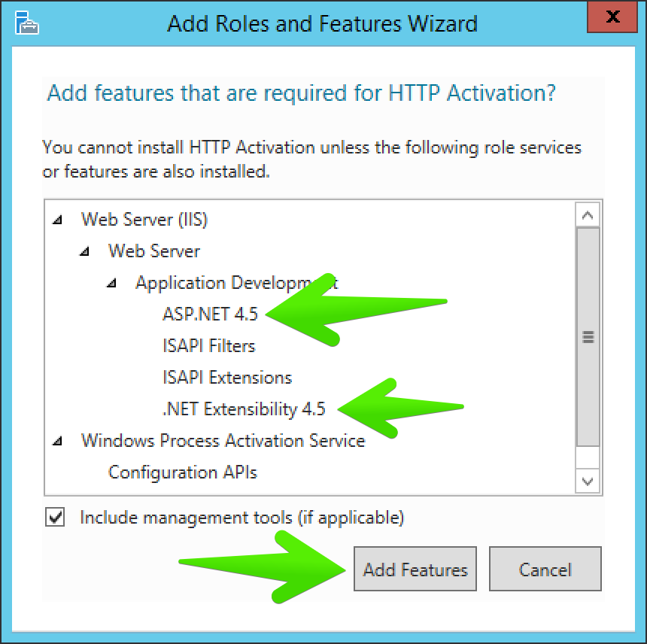Screen dimensions: 647x644
Task: Click the Server Manager wizard title icon
Action: [x=26, y=23]
